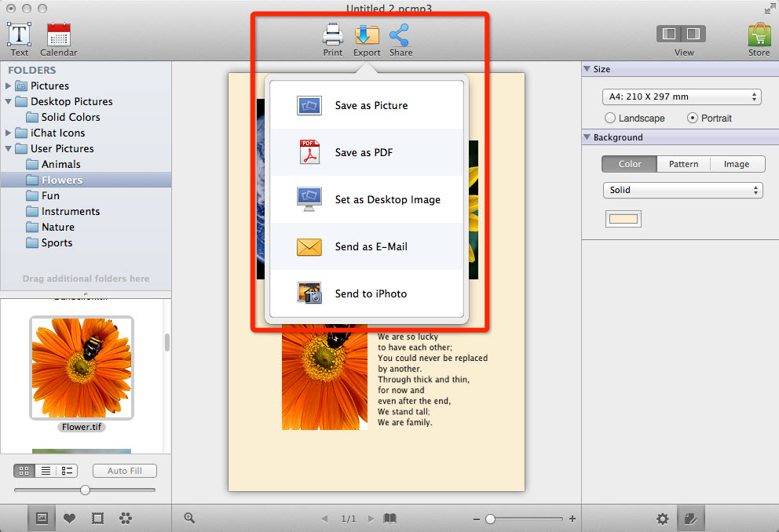Select the Text tool icon
This screenshot has width=779, height=532.
point(20,35)
